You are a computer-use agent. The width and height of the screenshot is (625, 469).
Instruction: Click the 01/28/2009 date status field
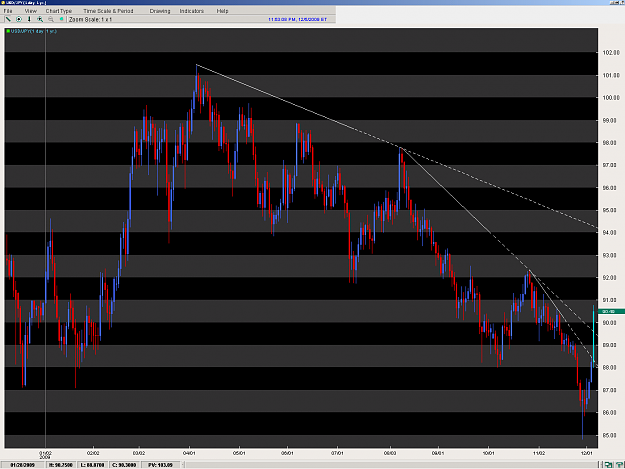pyautogui.click(x=23, y=465)
